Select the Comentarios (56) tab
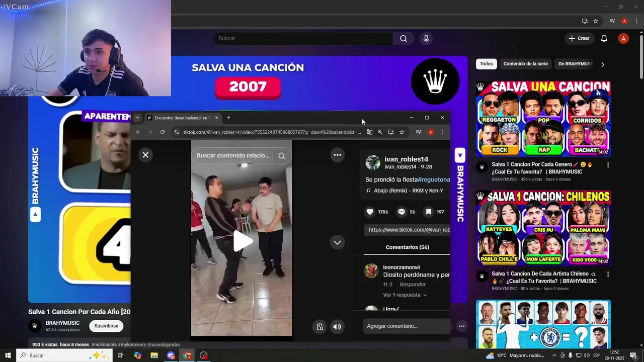 (x=407, y=247)
